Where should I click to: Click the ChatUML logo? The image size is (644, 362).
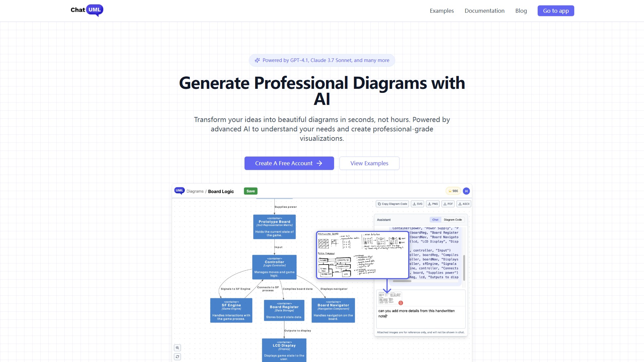tap(87, 10)
